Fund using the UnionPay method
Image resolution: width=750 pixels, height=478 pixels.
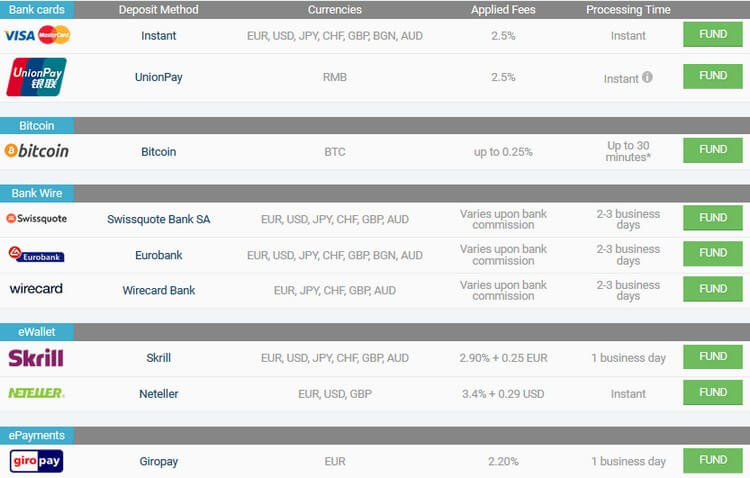[713, 76]
